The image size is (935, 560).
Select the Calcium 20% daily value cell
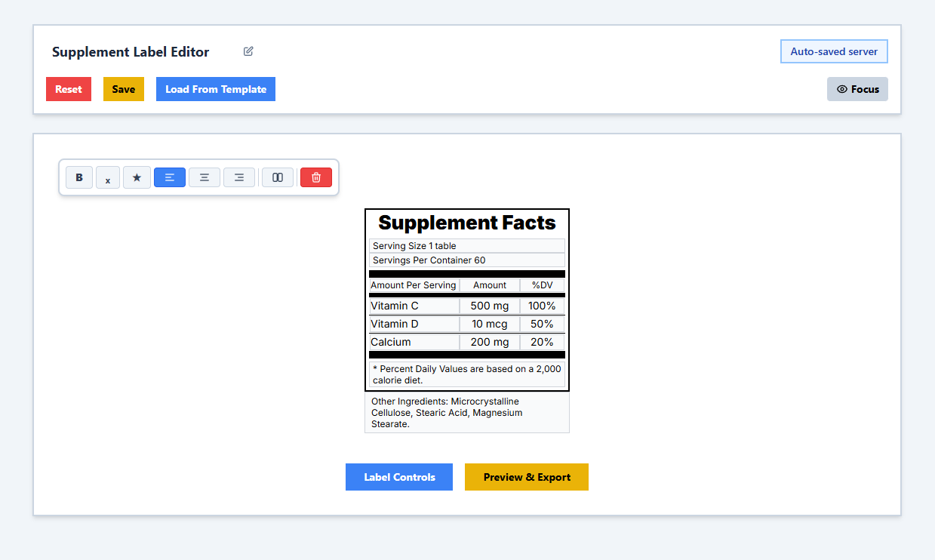pos(542,342)
